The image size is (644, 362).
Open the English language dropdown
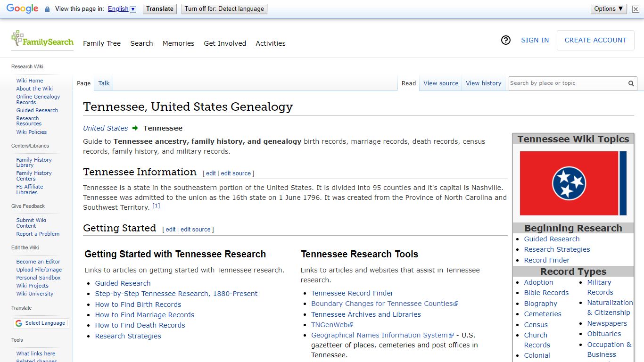point(122,9)
